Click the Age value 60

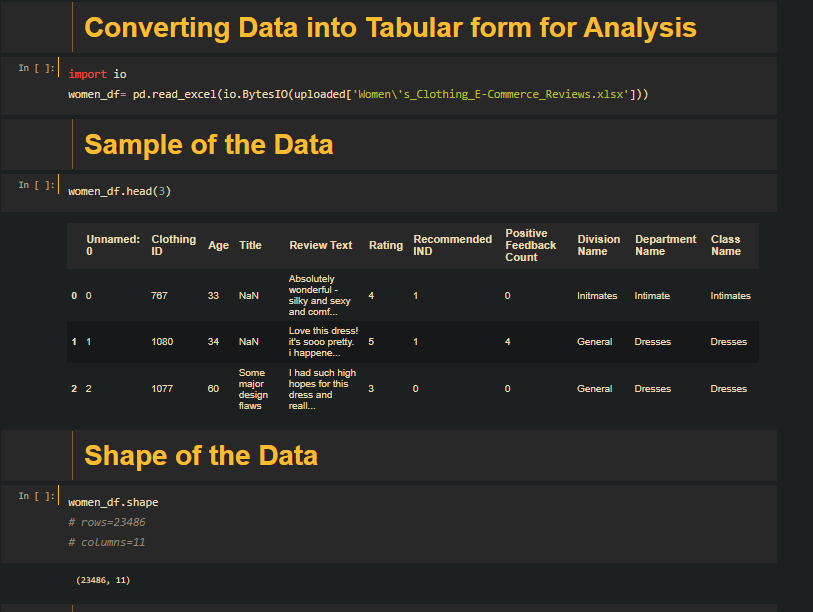tap(213, 389)
